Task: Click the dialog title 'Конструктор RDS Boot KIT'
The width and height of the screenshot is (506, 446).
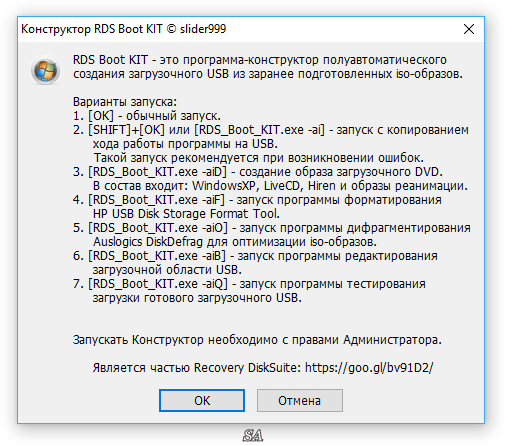Action: (x=92, y=29)
